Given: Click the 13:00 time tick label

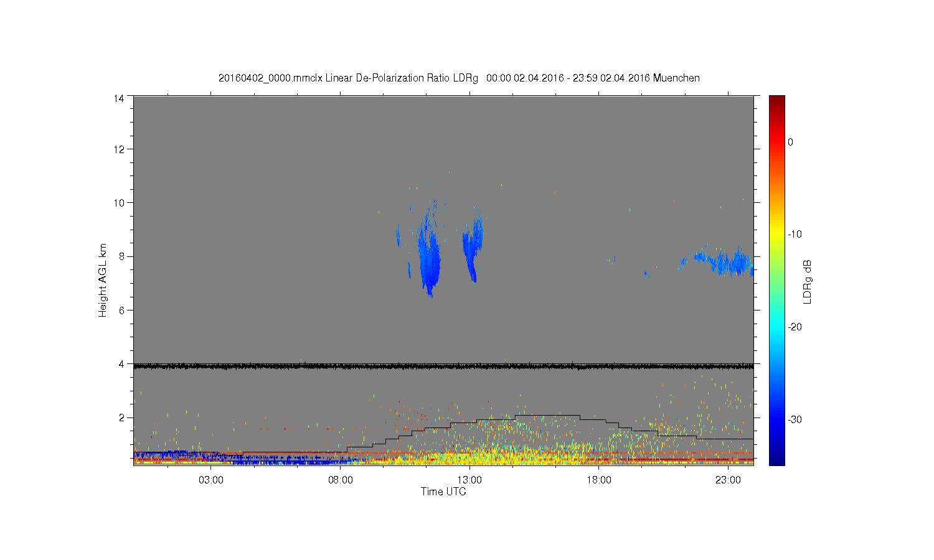Looking at the screenshot, I should point(469,480).
